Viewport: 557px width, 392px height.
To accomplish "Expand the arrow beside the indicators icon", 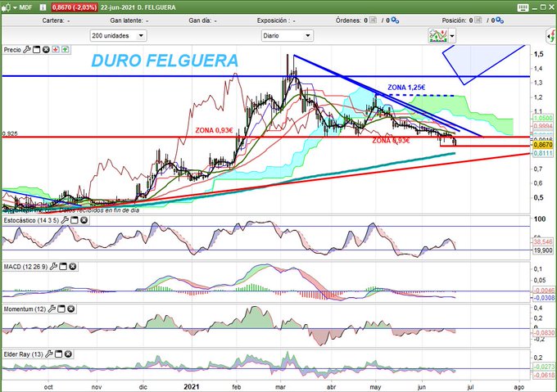I will click(452, 36).
